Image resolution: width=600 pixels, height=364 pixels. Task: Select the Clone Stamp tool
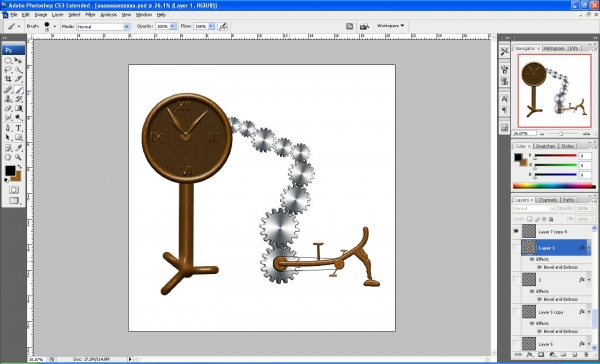[x=8, y=99]
